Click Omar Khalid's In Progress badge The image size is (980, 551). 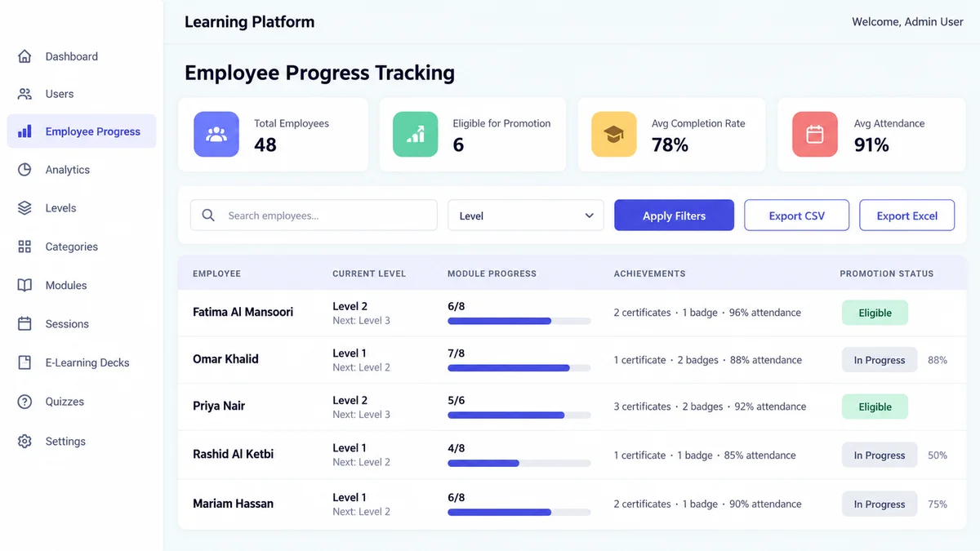point(880,360)
